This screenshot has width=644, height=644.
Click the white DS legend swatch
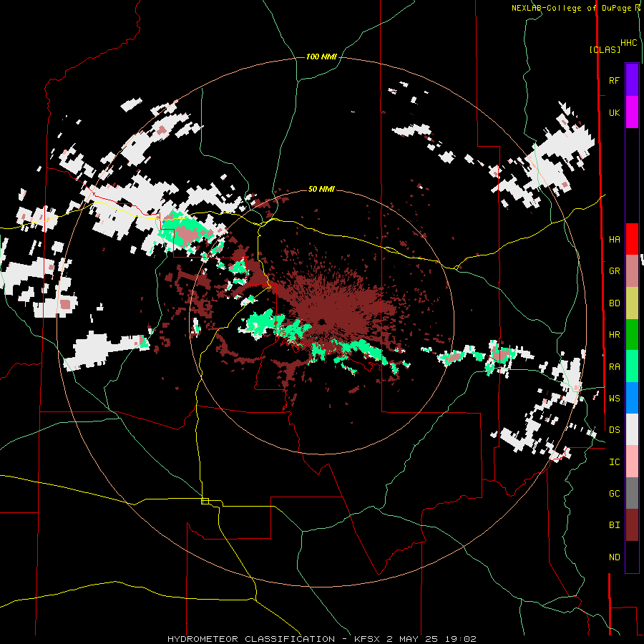click(632, 429)
